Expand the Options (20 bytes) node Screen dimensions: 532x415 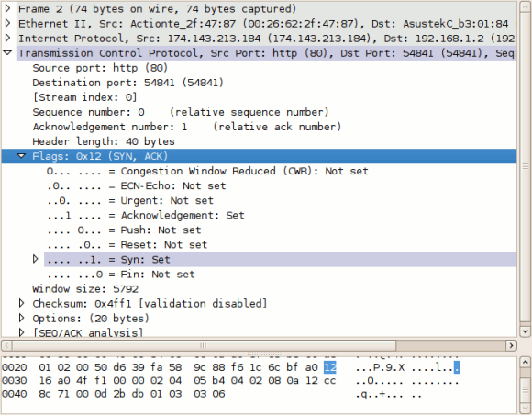(21, 318)
